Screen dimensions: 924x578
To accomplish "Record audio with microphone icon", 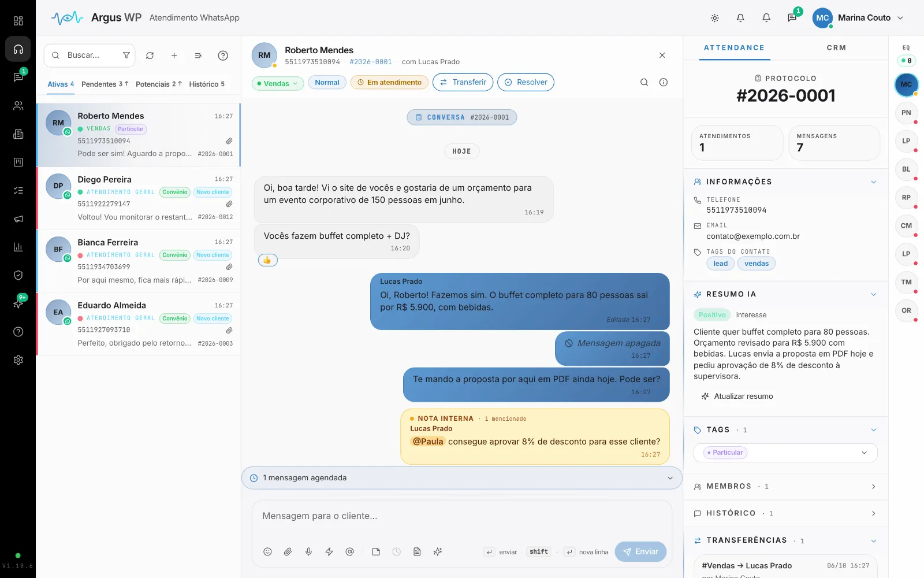I will coord(309,552).
